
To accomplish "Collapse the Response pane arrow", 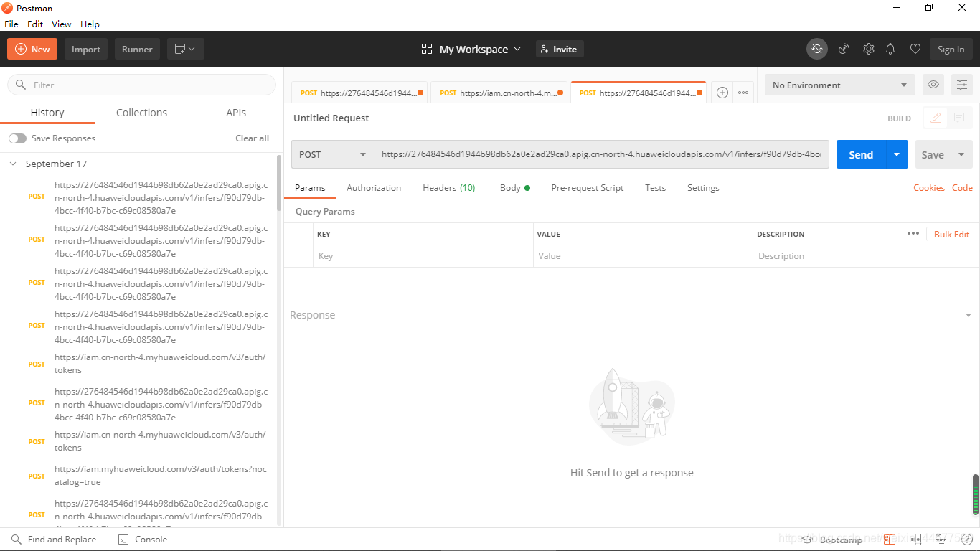I will [x=969, y=315].
